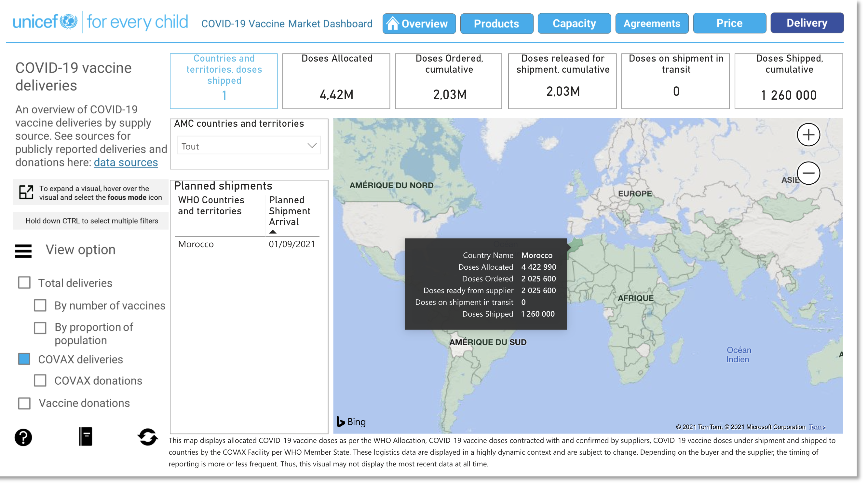
Task: Select the Morocco row in Planned shipments
Action: click(x=196, y=244)
